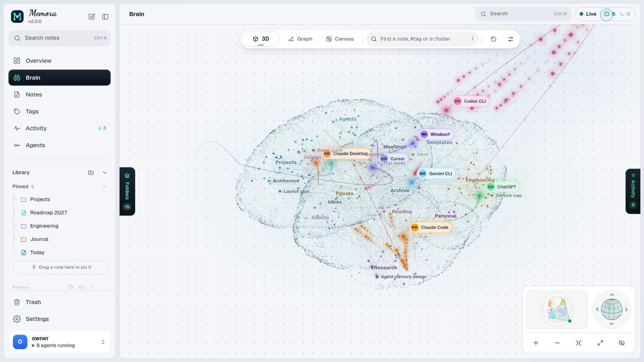Collapse the Library section chevron

pos(105,173)
